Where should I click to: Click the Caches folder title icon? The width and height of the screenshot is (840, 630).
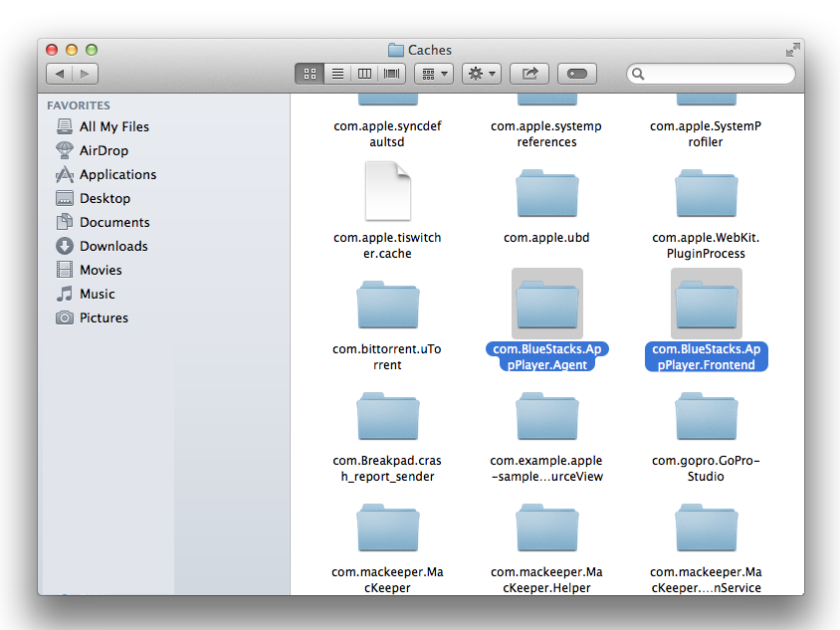(396, 51)
